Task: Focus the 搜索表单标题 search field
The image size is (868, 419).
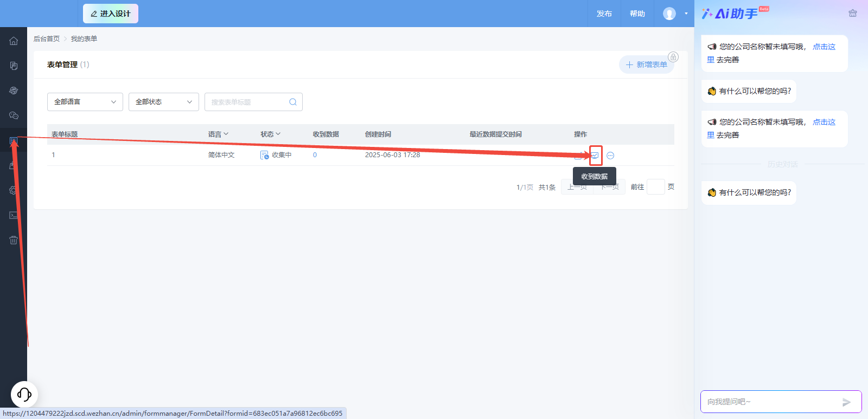Action: click(x=253, y=102)
